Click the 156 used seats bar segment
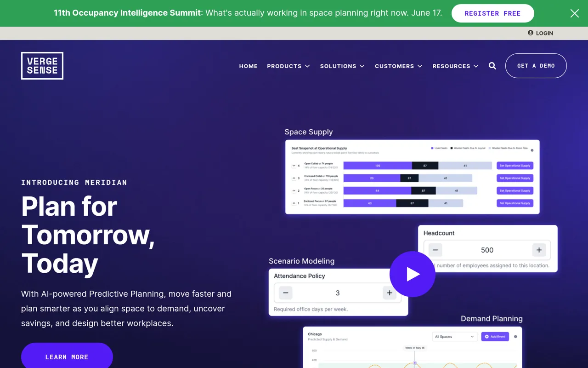 [378, 166]
